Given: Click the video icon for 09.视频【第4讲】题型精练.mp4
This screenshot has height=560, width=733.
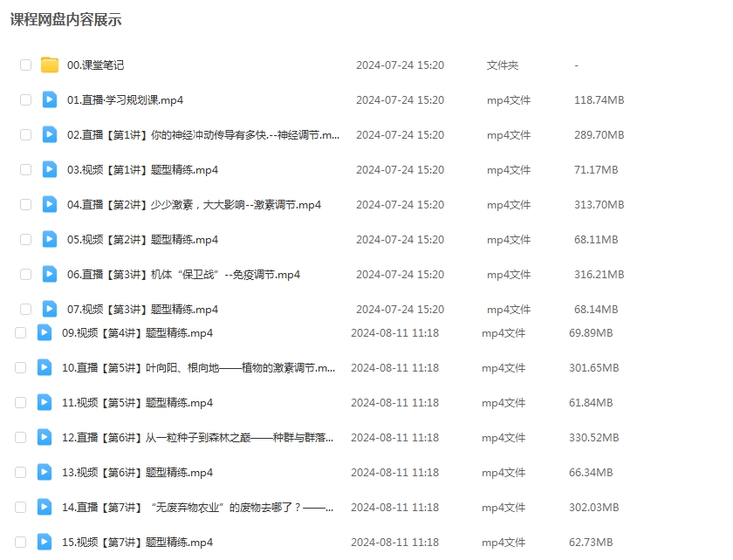Looking at the screenshot, I should coord(45,333).
